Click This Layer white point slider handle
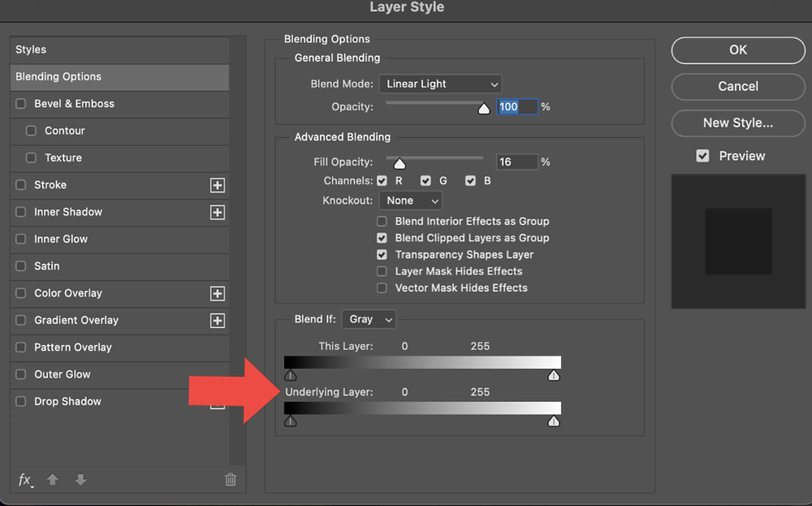This screenshot has width=812, height=506. pos(554,375)
